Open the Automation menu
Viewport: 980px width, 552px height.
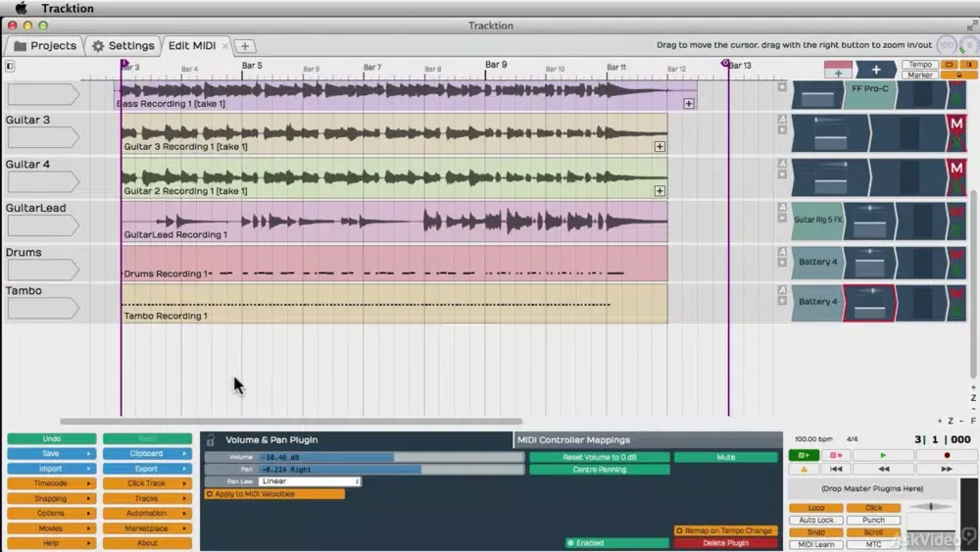coord(147,513)
